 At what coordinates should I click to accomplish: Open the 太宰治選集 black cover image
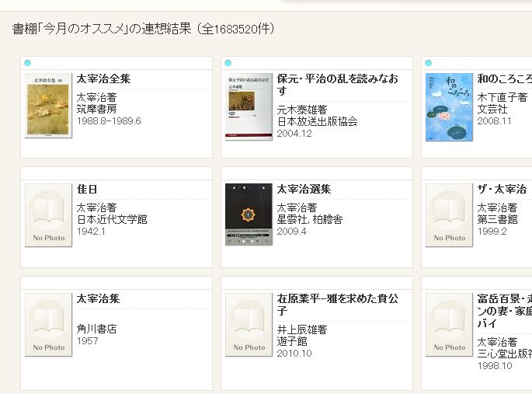coord(249,214)
